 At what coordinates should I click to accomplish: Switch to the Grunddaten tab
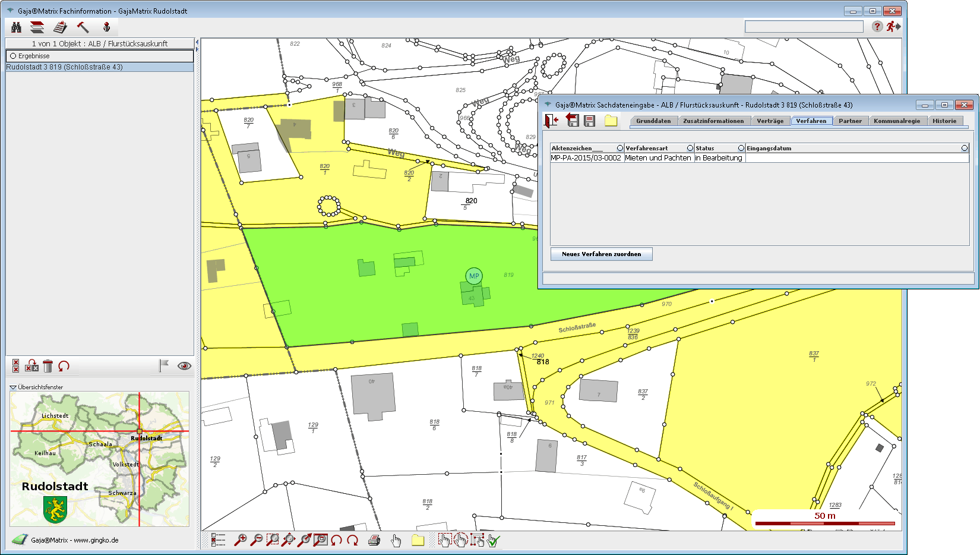coord(653,121)
